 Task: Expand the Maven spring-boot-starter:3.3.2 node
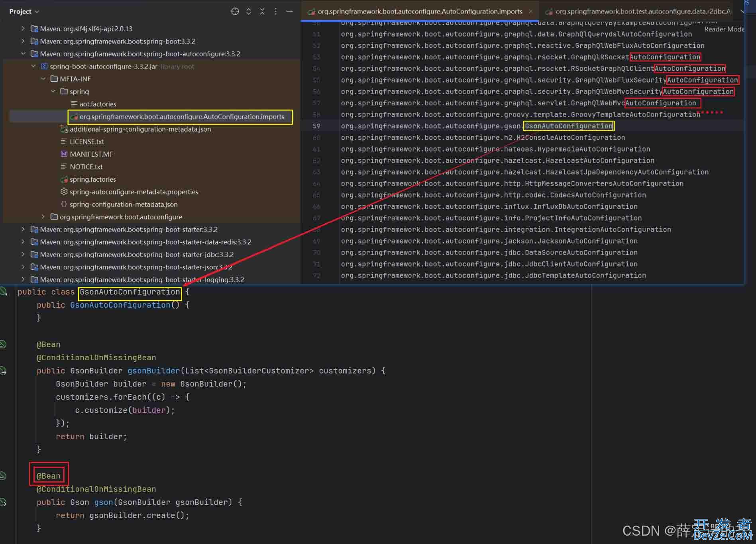(23, 229)
